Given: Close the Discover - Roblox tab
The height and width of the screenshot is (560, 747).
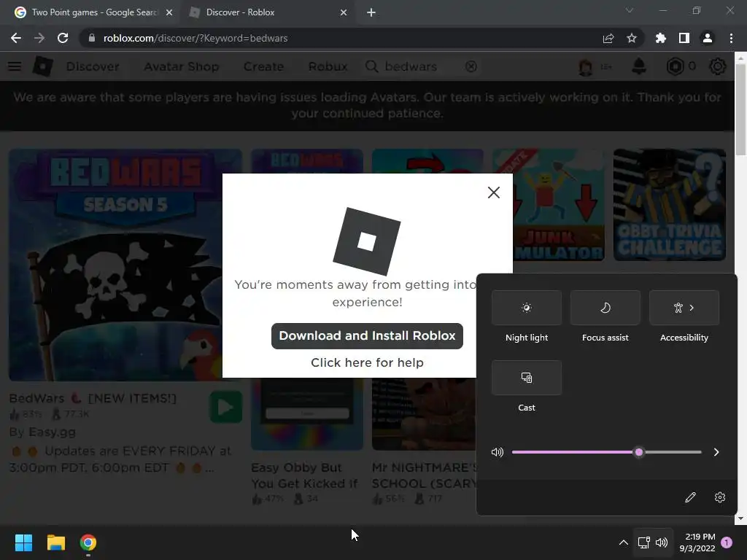Looking at the screenshot, I should [344, 12].
